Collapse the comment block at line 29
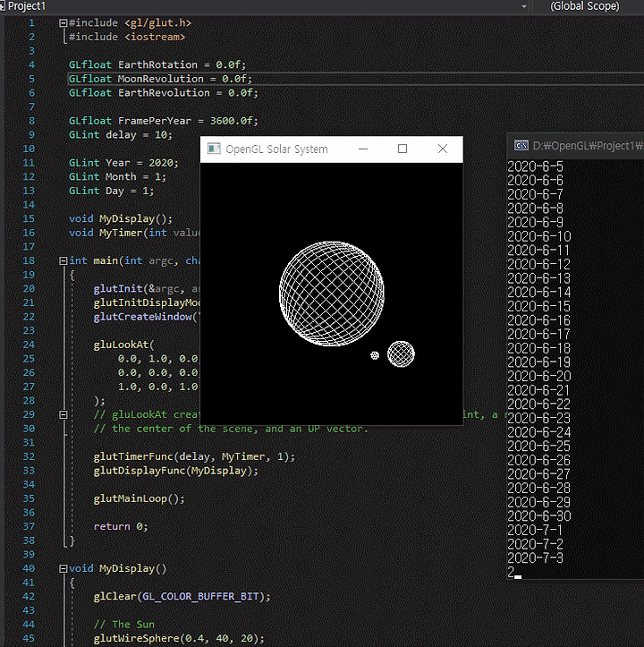644x647 pixels. (x=64, y=414)
